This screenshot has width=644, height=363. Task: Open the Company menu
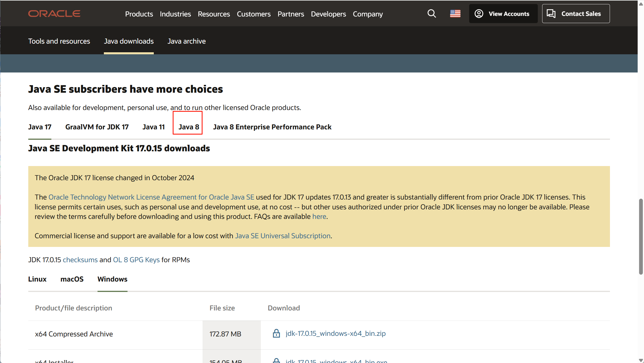coord(368,14)
